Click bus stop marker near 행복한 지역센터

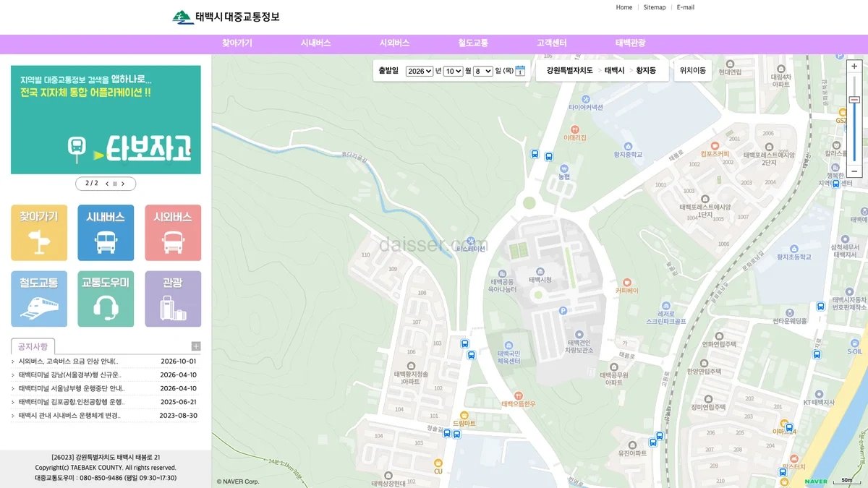(x=835, y=184)
